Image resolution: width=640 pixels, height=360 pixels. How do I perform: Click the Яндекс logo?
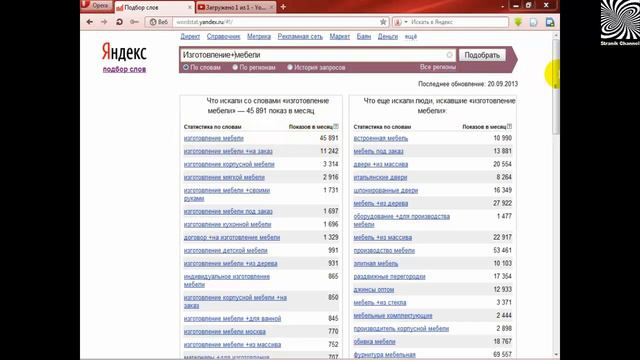click(x=124, y=52)
